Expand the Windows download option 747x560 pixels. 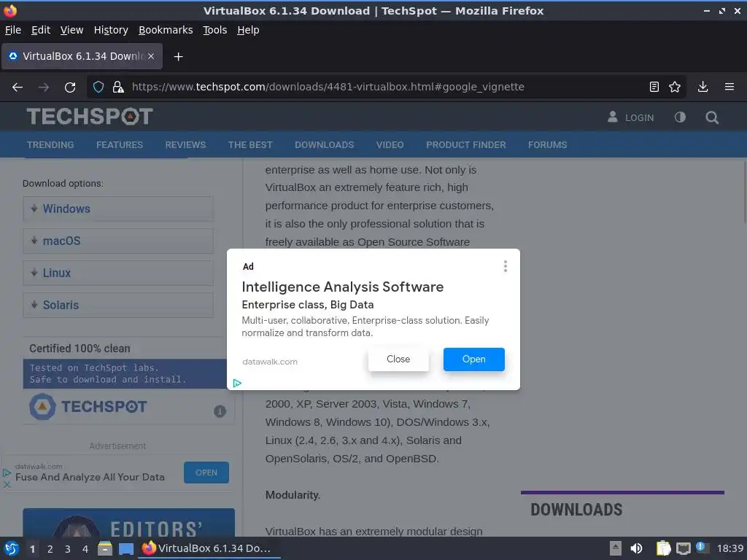(x=118, y=209)
